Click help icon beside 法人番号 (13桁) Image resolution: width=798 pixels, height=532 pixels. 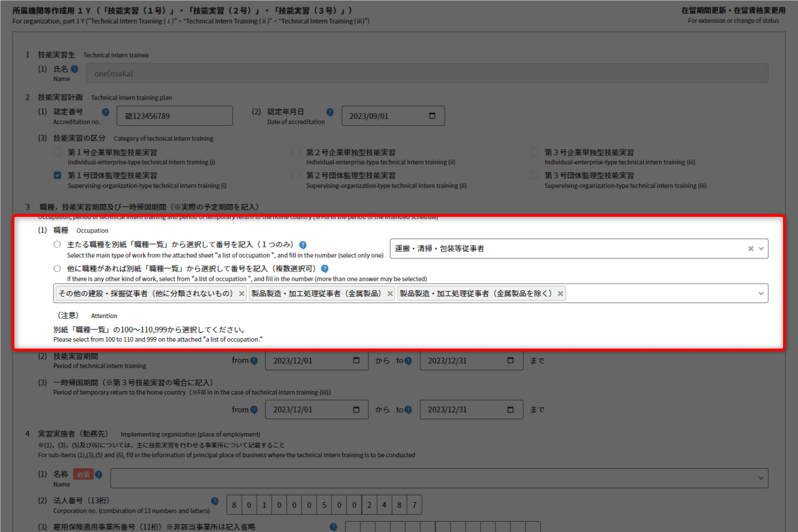tap(215, 501)
